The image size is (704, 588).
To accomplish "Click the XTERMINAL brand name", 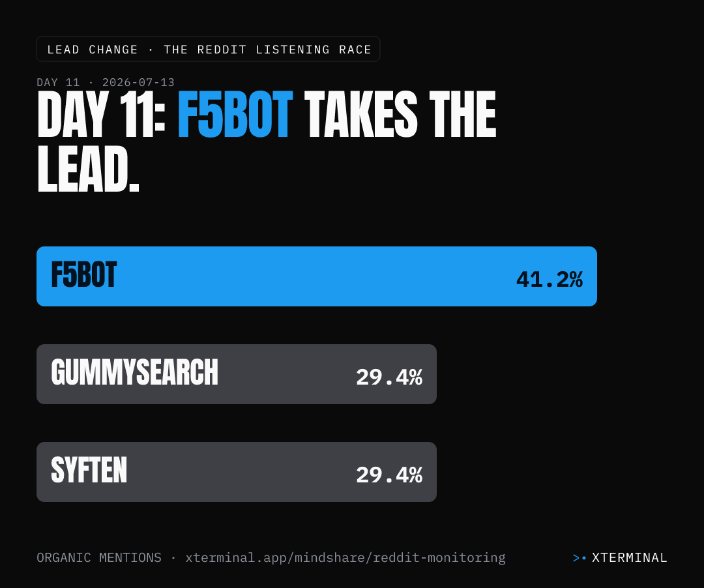I will [630, 558].
